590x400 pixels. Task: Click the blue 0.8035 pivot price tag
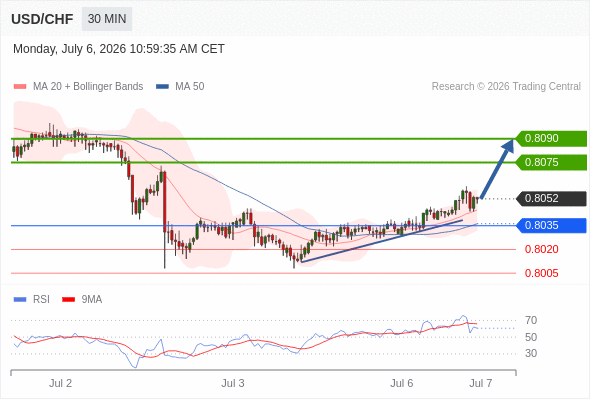pos(551,225)
